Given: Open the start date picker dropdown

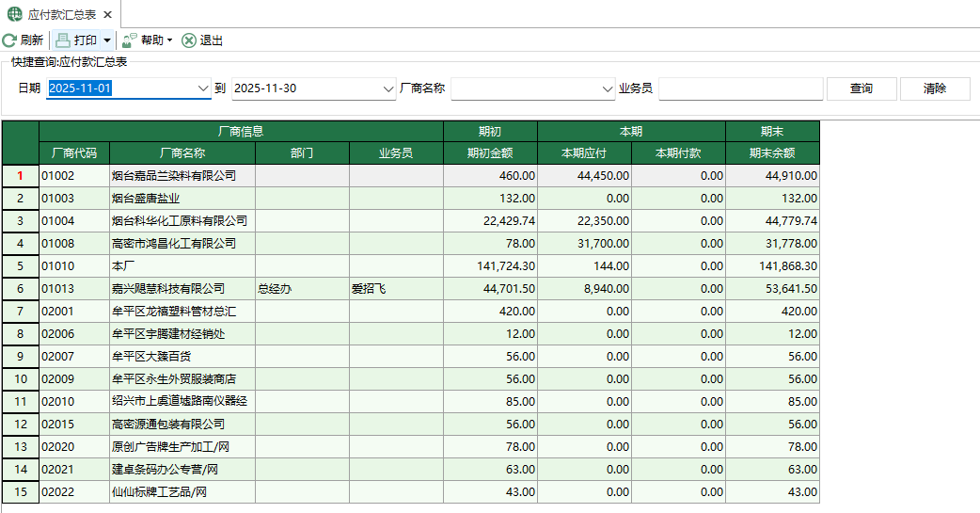Looking at the screenshot, I should [x=202, y=88].
